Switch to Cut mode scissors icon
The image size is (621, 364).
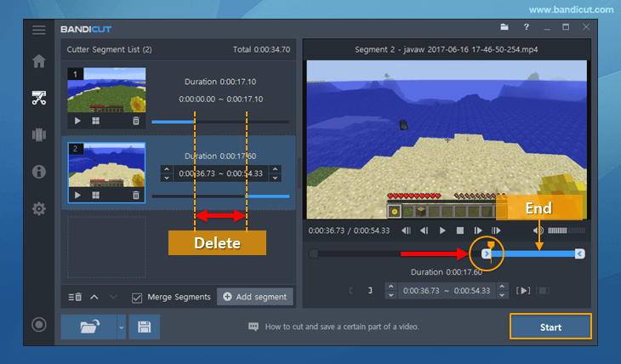(39, 98)
